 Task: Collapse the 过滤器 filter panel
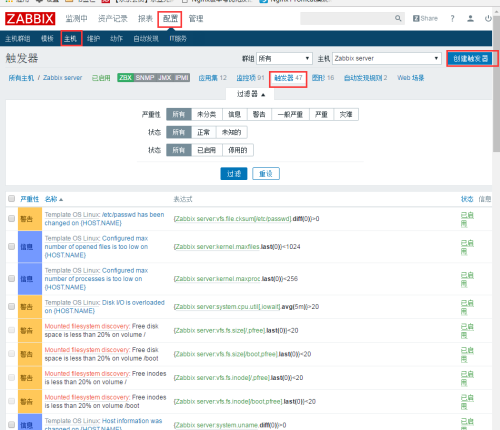(251, 94)
